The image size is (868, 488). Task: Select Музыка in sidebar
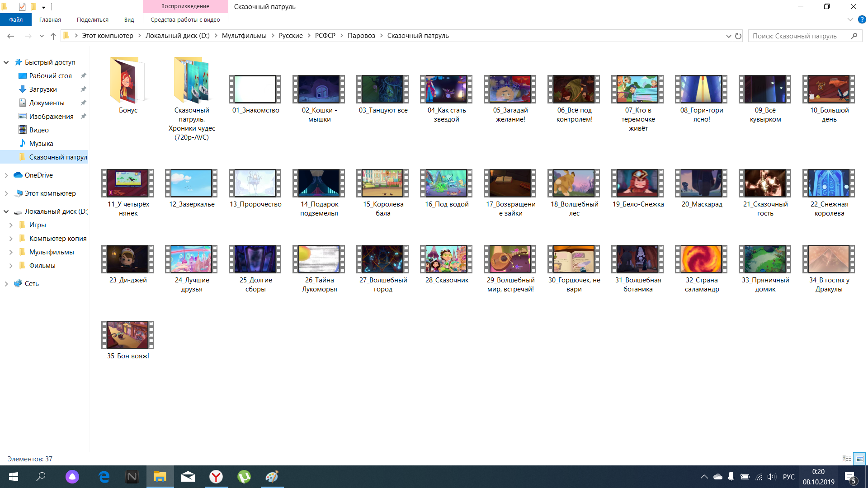(41, 144)
